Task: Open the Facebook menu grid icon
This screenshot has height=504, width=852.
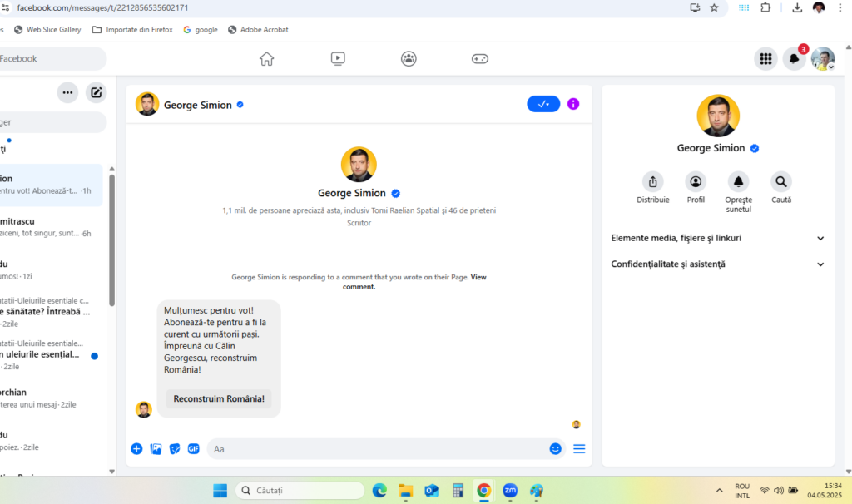Action: click(765, 59)
